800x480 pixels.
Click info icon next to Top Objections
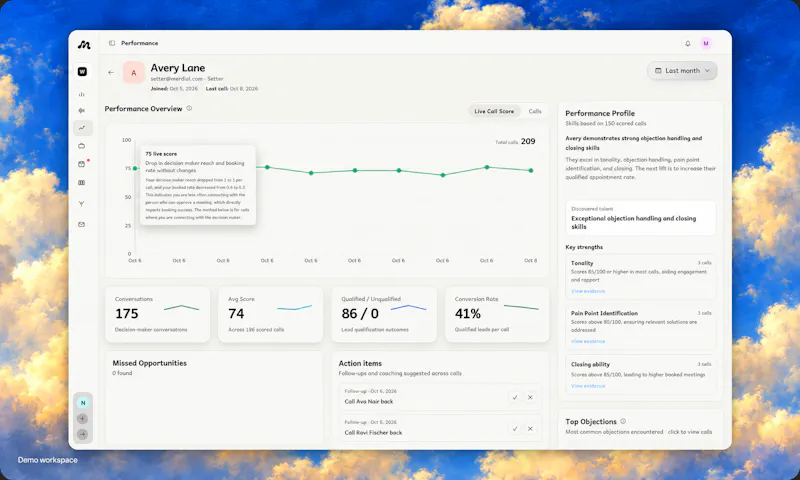point(623,421)
